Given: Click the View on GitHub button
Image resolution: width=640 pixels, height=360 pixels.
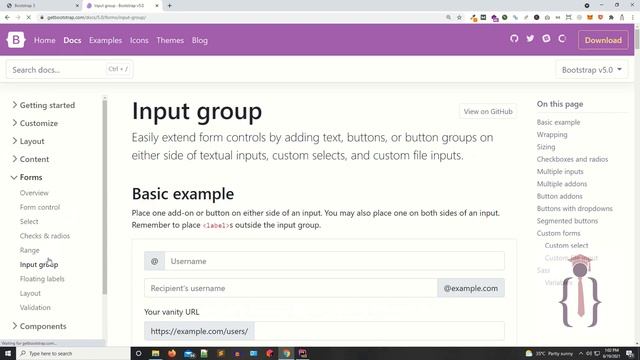Looking at the screenshot, I should coord(488,111).
